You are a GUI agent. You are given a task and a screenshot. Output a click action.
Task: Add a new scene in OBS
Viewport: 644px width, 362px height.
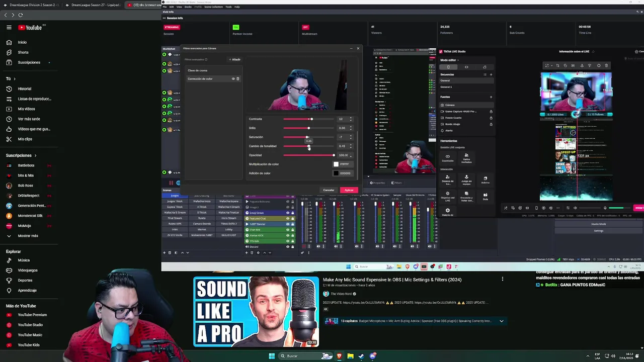click(x=164, y=252)
